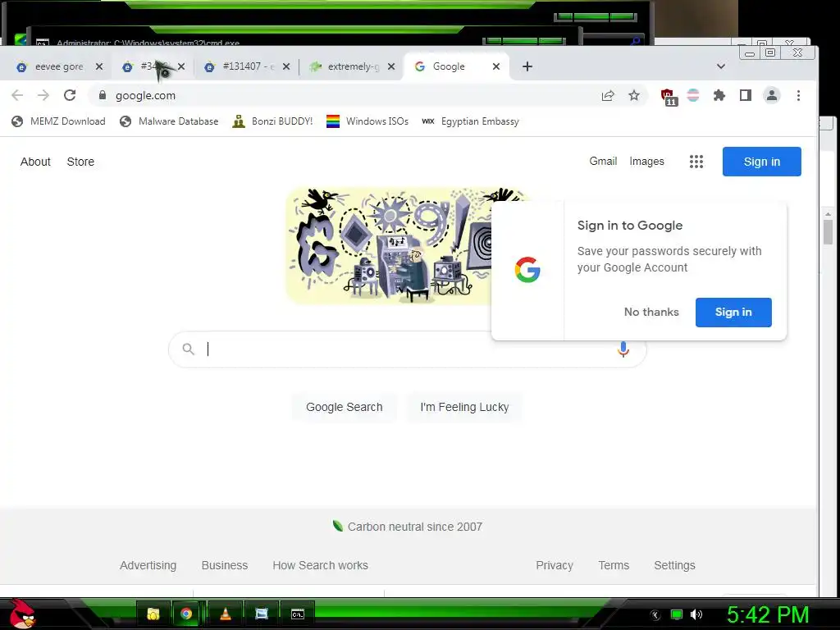The height and width of the screenshot is (630, 840).
Task: Go forward with the browser forward arrow
Action: (x=43, y=95)
